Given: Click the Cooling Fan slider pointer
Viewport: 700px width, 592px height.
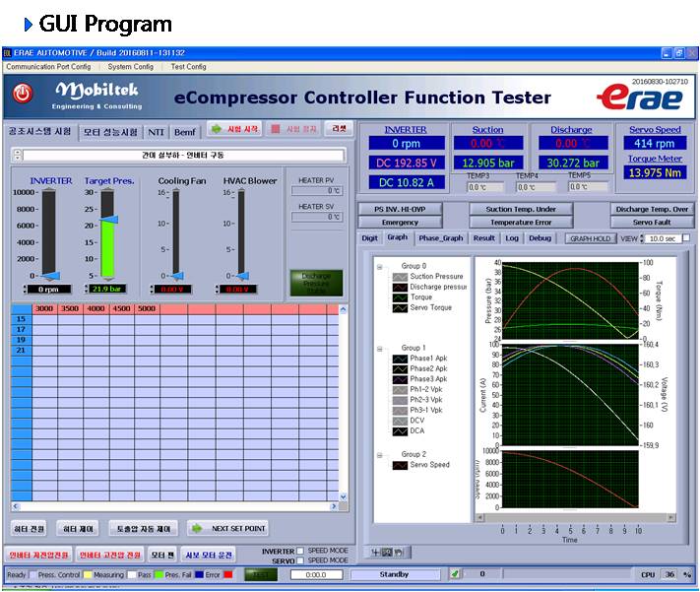Looking at the screenshot, I should [177, 276].
